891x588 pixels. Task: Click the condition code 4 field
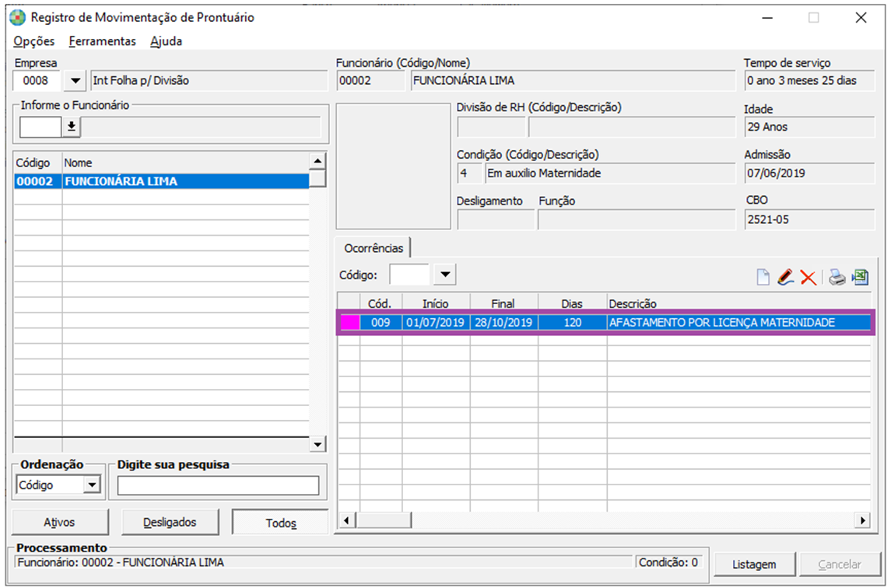pos(469,173)
